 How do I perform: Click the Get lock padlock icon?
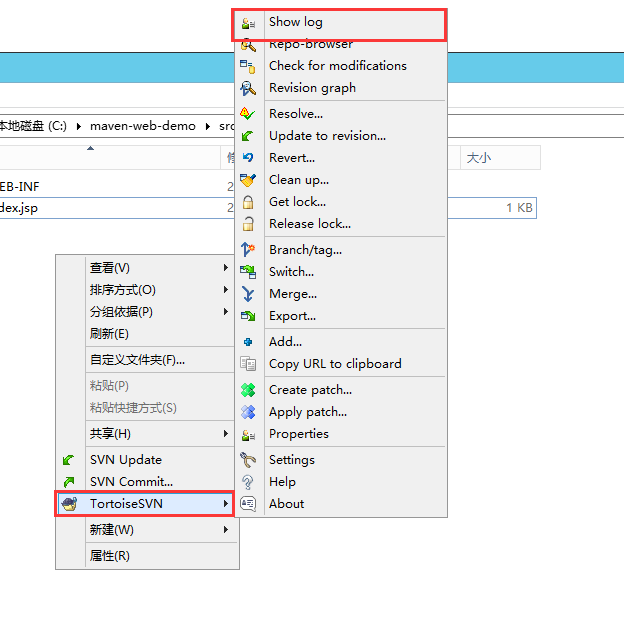pos(248,202)
